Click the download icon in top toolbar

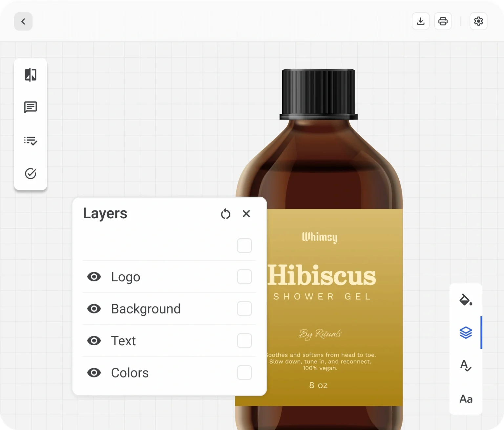point(421,21)
